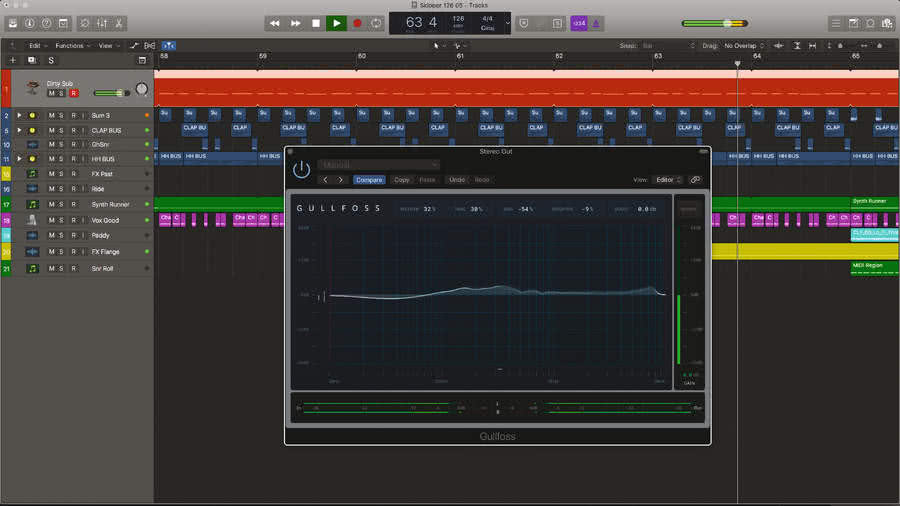Screen dimensions: 900x506
Task: Expand the HH BUS track stack
Action: click(x=20, y=158)
